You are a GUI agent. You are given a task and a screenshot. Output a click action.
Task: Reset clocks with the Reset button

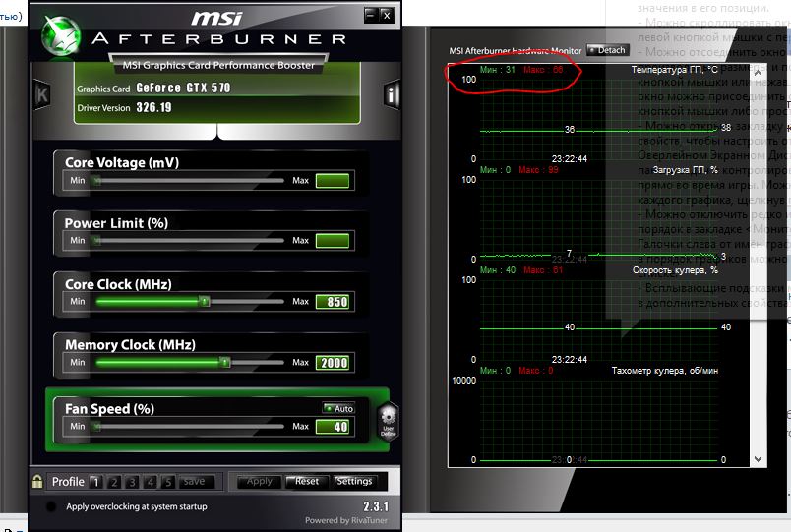(x=307, y=482)
